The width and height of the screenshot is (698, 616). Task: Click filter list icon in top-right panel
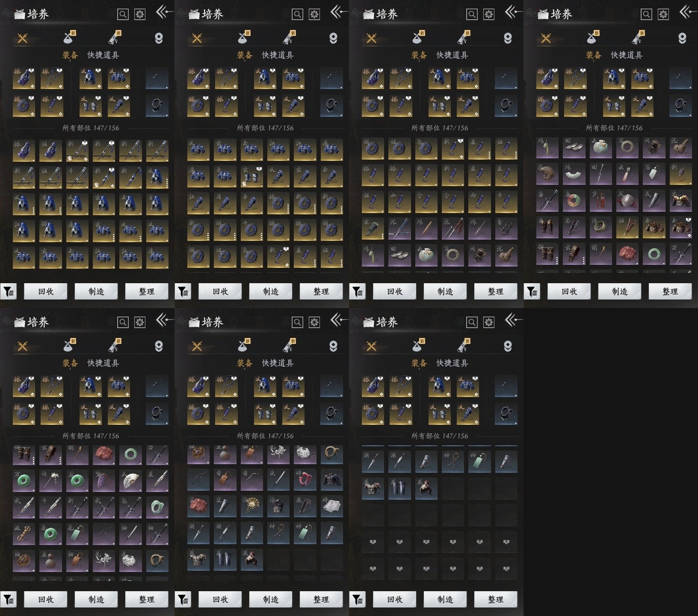click(x=532, y=292)
